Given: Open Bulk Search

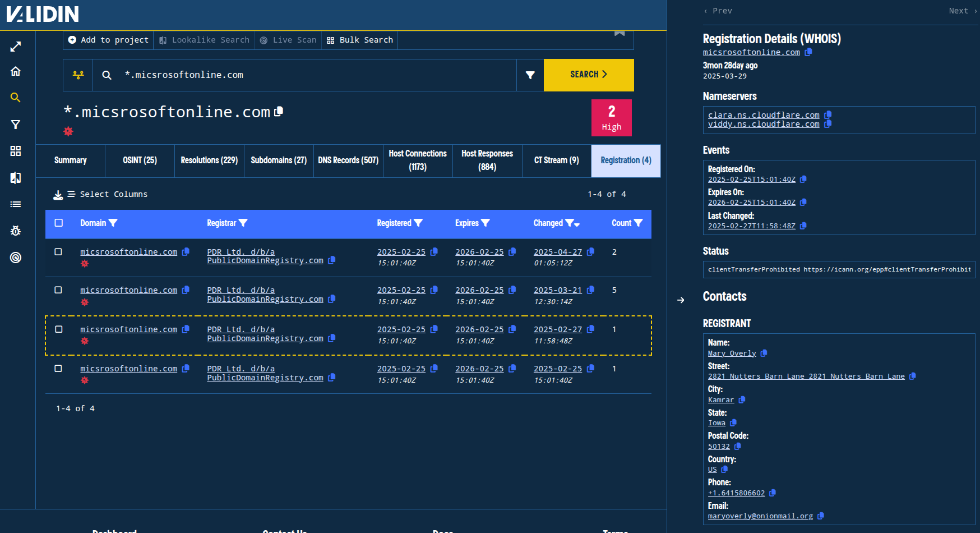Looking at the screenshot, I should tap(360, 40).
